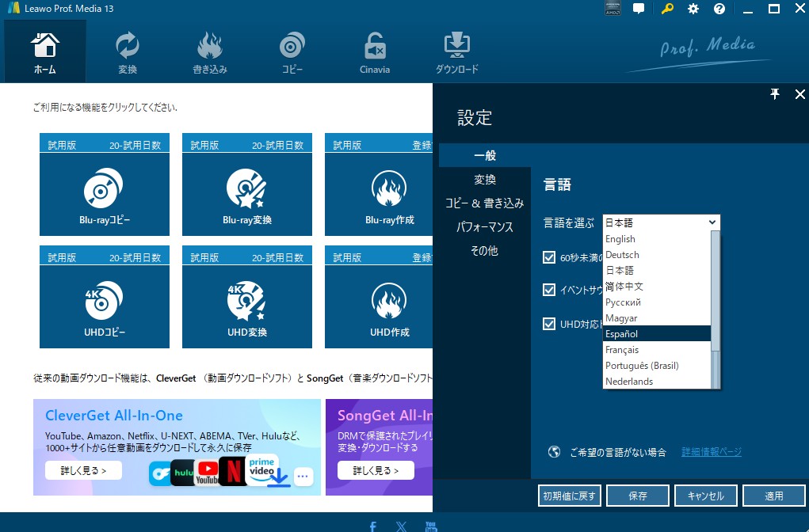This screenshot has height=532, width=809.
Task: Open the Cinavia removal module
Action: coord(375,51)
